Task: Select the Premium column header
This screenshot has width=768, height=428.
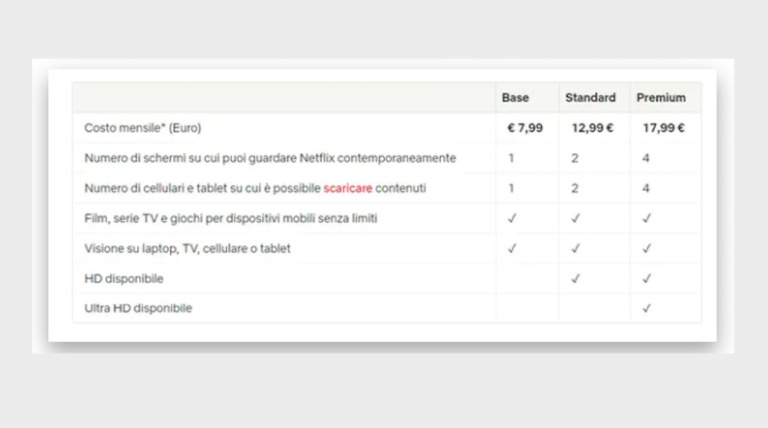Action: [661, 98]
